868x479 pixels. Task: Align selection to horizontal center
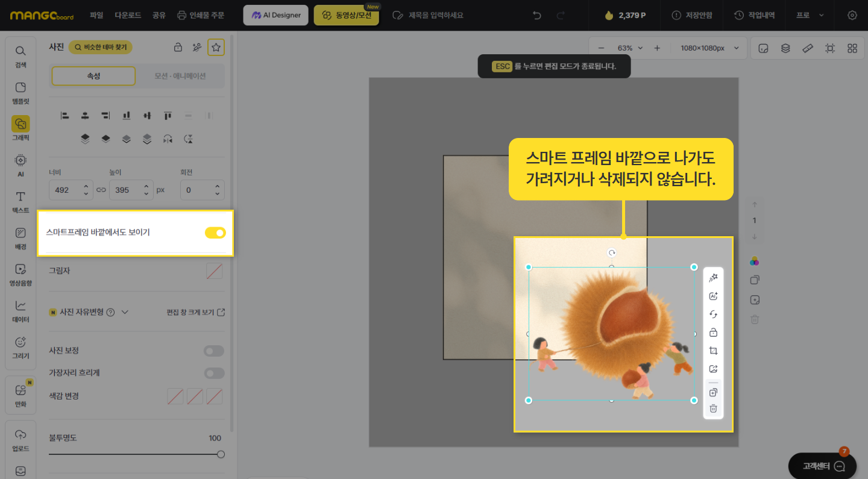(85, 115)
